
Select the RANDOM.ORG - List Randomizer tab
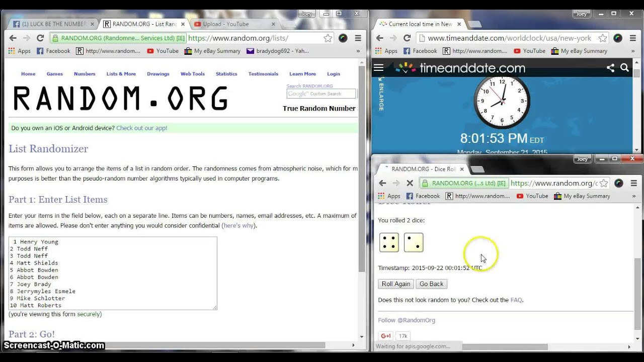click(x=144, y=24)
